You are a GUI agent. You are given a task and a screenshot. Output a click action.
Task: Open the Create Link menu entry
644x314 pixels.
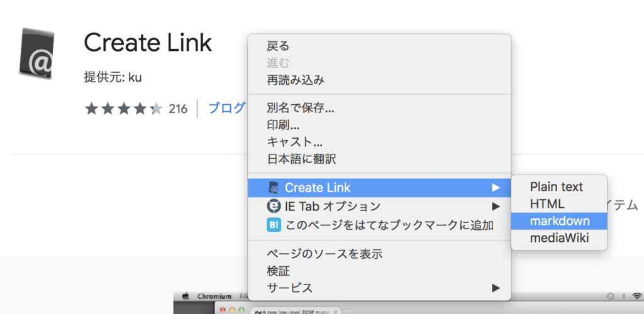379,188
